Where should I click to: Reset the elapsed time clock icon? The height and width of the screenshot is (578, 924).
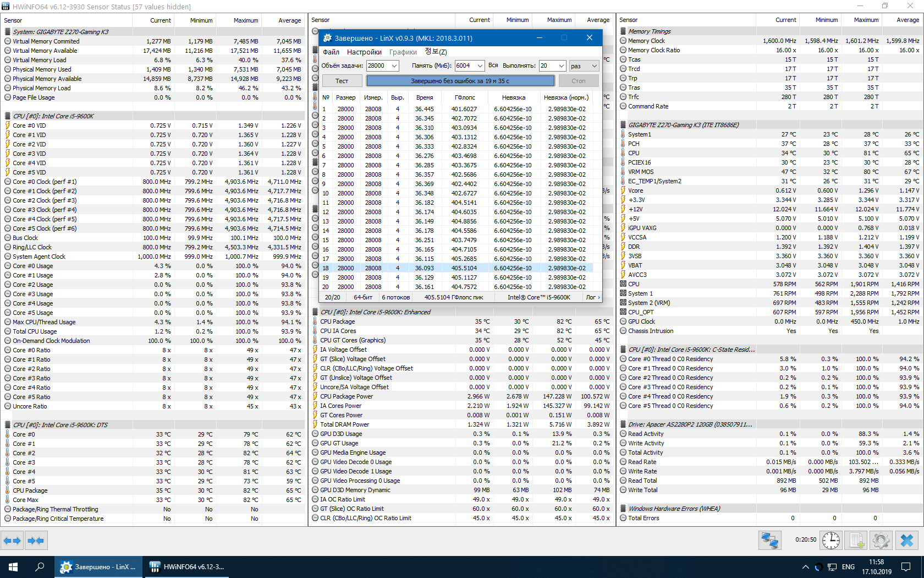(x=831, y=541)
